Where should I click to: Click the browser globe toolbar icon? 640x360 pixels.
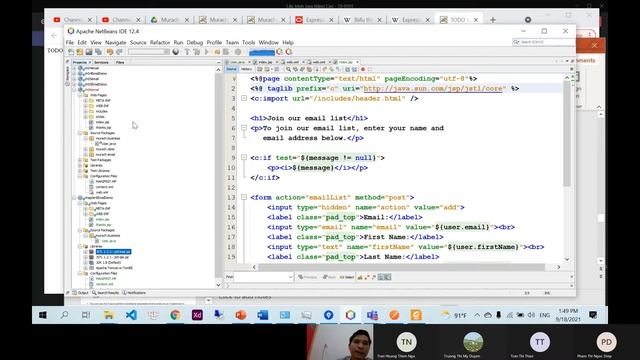coord(176,52)
